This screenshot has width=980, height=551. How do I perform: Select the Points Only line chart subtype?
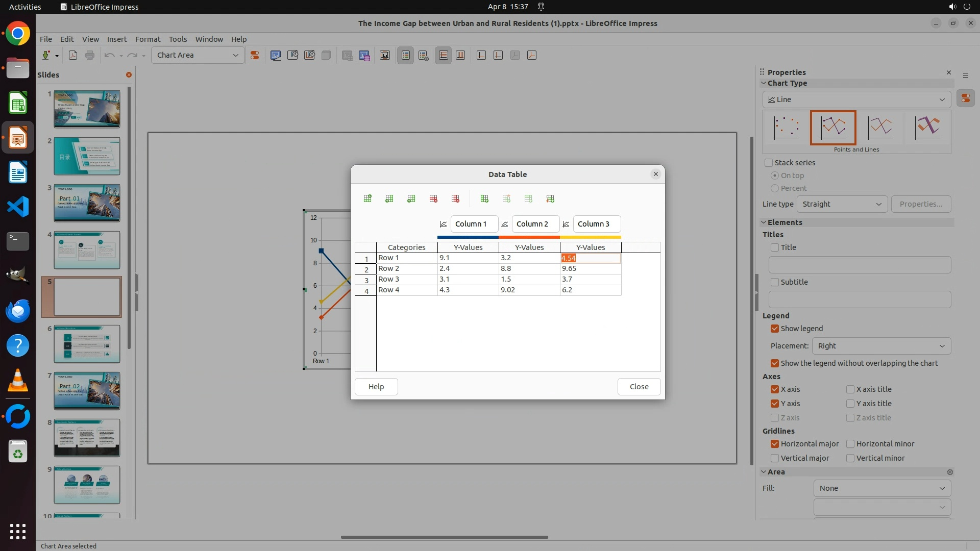[x=786, y=128]
